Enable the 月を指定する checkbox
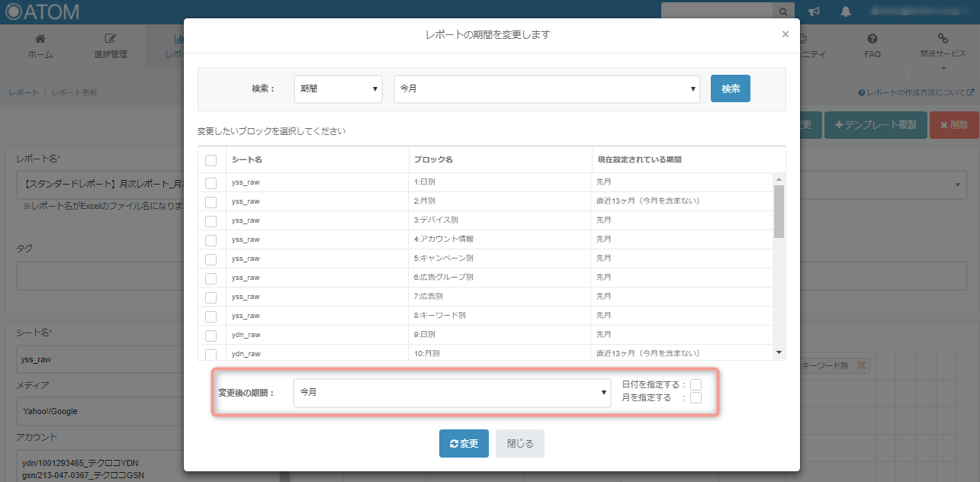 (x=696, y=397)
